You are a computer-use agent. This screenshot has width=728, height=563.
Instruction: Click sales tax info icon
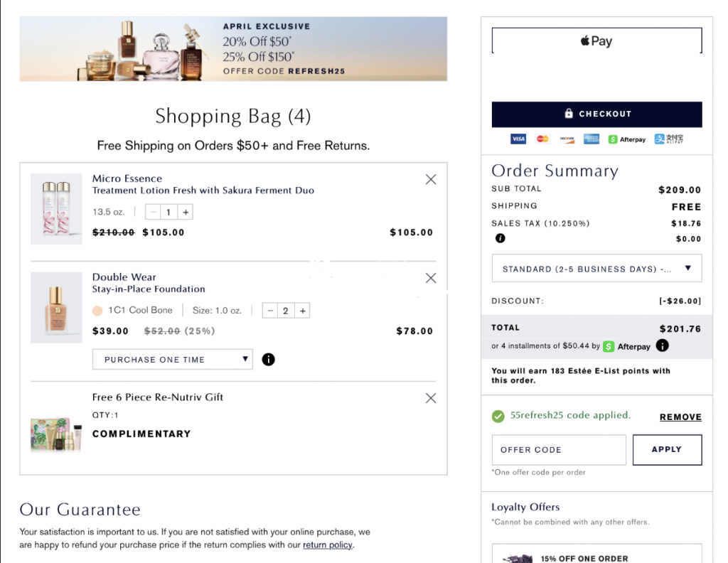[500, 238]
